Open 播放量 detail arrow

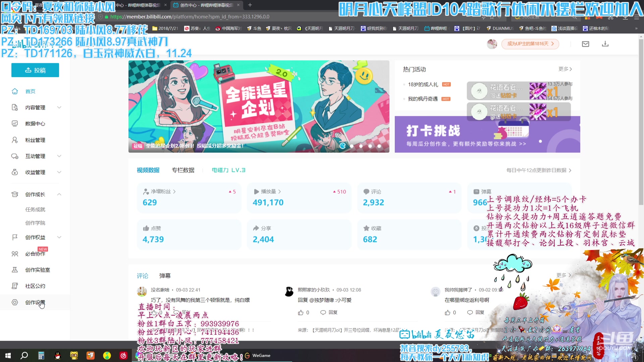click(x=279, y=191)
